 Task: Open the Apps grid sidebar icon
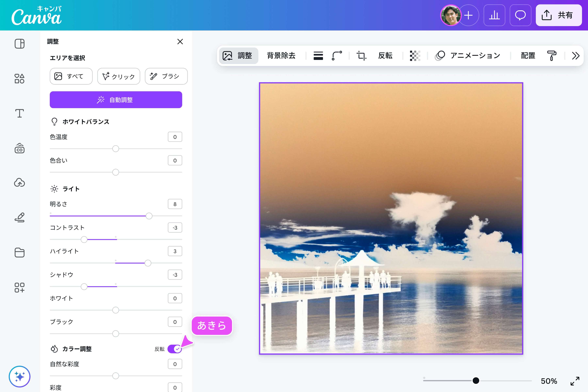[x=19, y=287]
